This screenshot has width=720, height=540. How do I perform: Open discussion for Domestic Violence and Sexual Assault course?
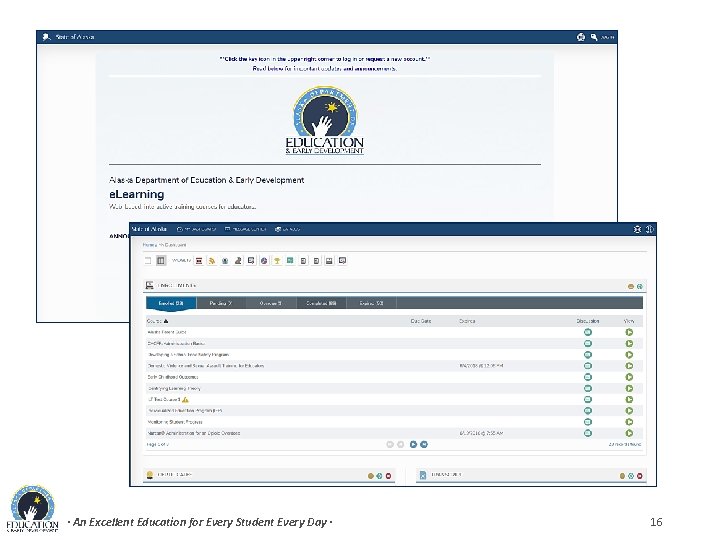[588, 366]
